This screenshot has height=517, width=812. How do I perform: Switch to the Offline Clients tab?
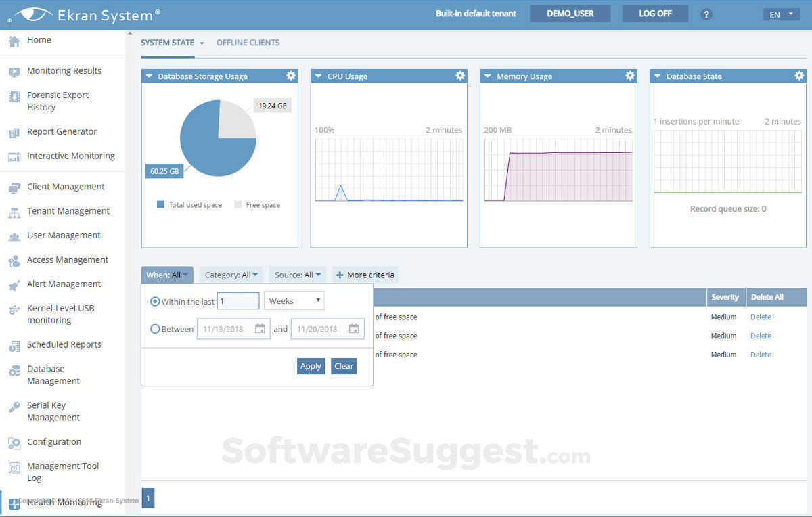(248, 43)
